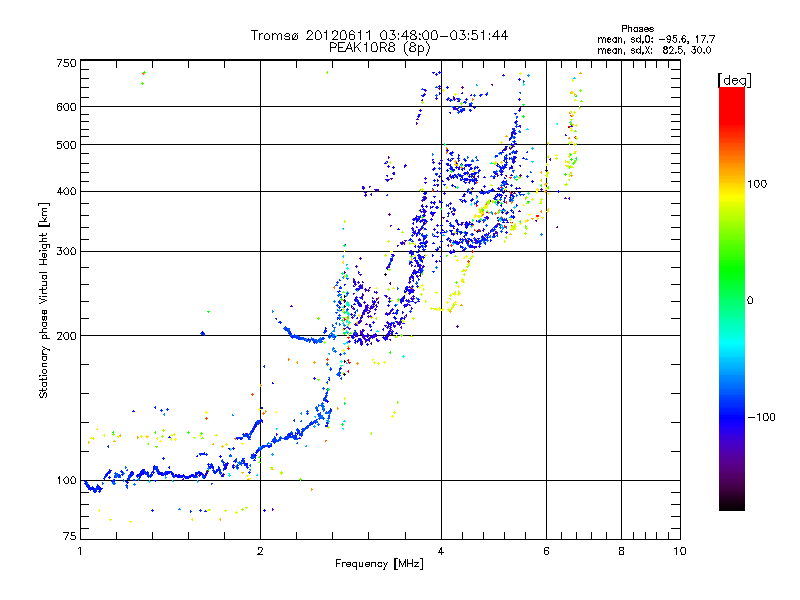Click the '[deg]' colorbar unit label
Image resolution: width=800 pixels, height=600 pixels.
[x=734, y=81]
